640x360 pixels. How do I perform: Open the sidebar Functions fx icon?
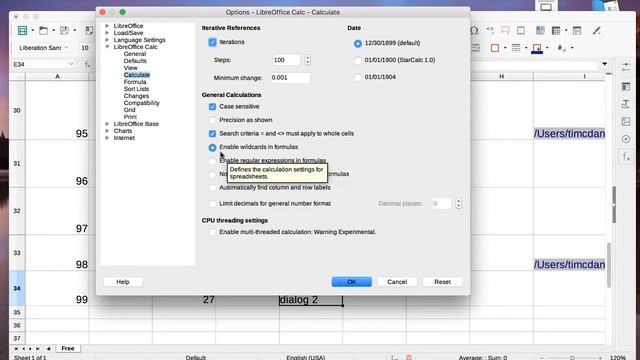point(626,157)
